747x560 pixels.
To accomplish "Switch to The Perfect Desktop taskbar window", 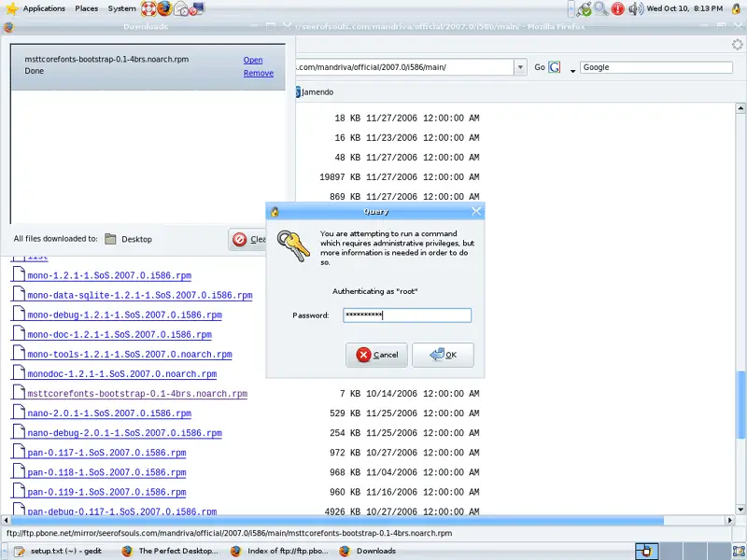I will tap(171, 551).
